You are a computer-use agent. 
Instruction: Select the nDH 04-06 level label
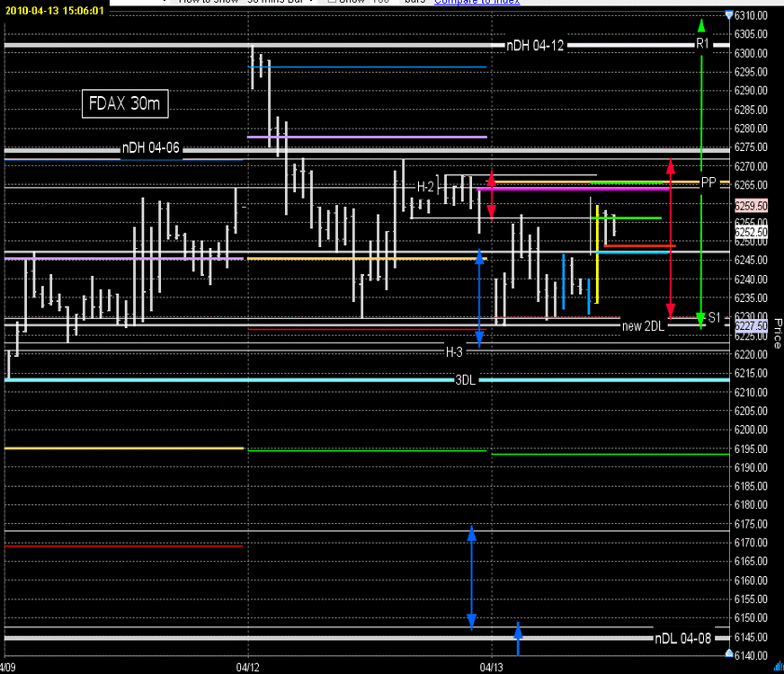point(150,148)
